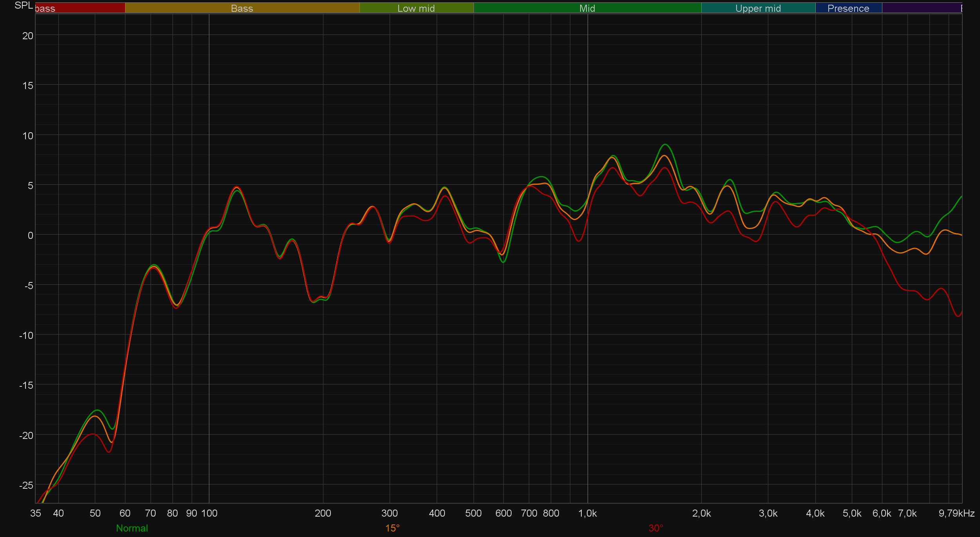Click the Presence band header
The width and height of the screenshot is (980, 537).
(848, 8)
